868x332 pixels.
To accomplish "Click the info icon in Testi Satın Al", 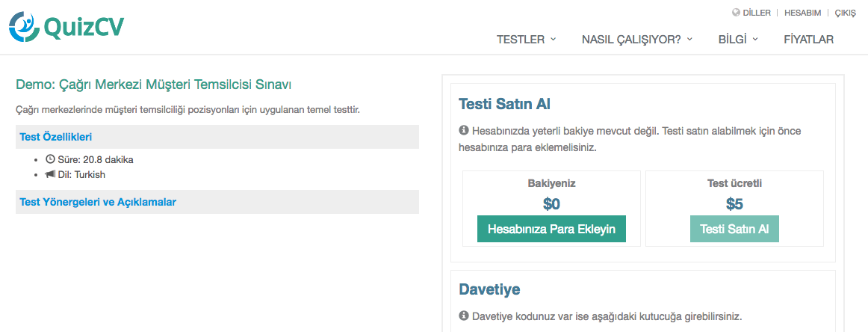I will [x=463, y=132].
